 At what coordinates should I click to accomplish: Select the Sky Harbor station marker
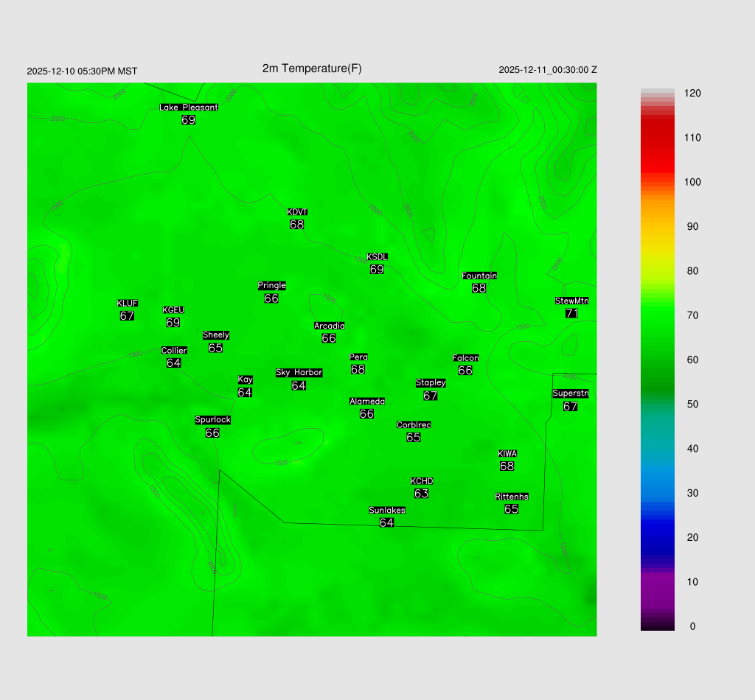click(299, 373)
